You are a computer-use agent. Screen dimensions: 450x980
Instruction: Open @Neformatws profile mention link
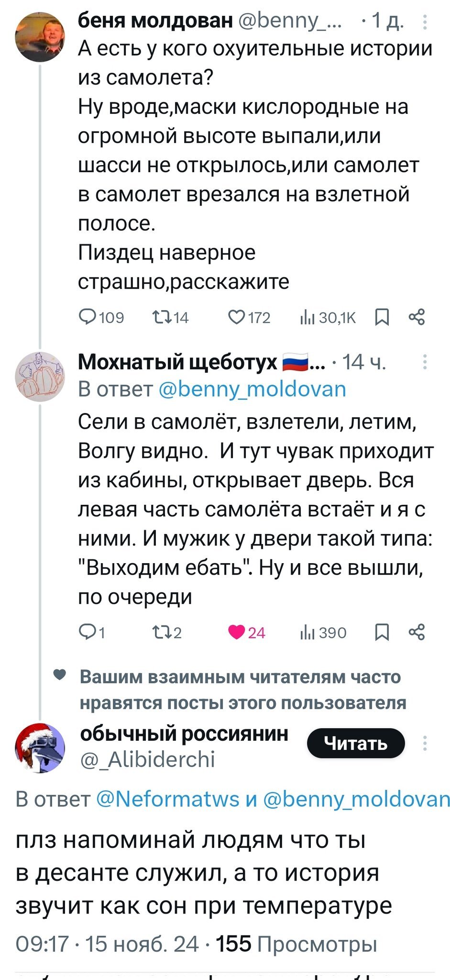168,799
